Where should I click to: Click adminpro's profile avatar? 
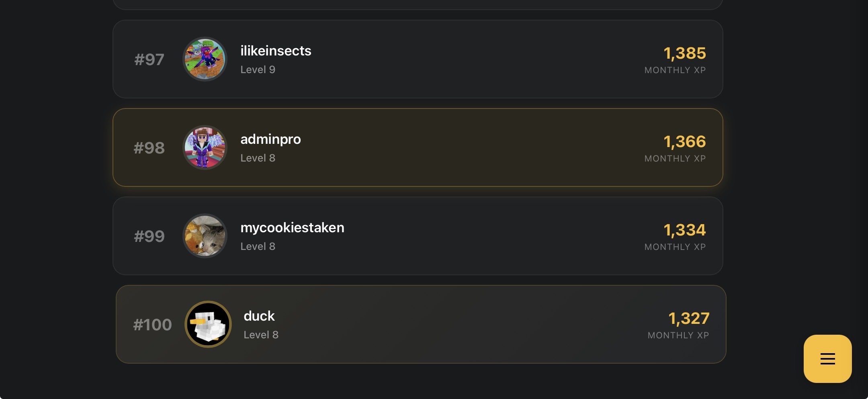[205, 147]
